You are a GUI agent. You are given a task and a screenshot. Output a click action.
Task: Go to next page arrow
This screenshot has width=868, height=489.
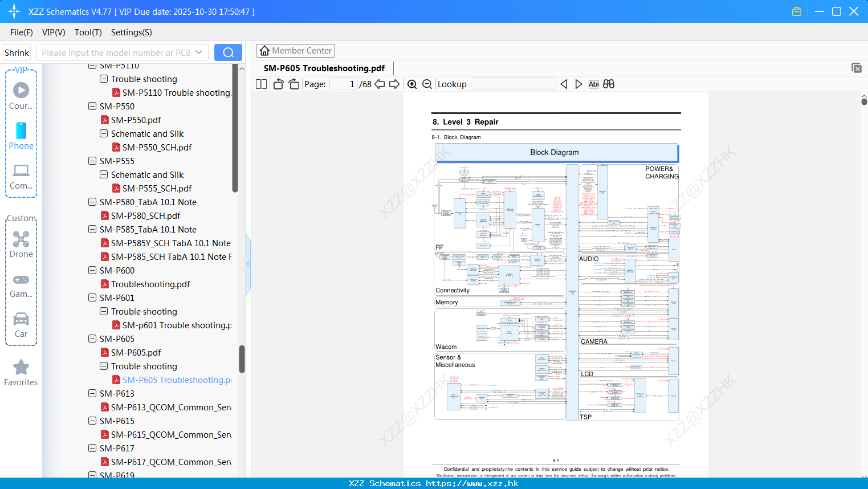(394, 84)
